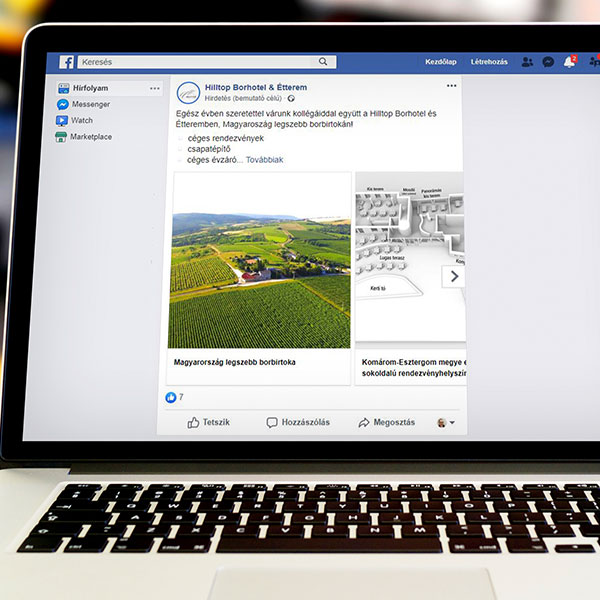Image resolution: width=600 pixels, height=600 pixels.
Task: Open Hírfolyam options three dots
Action: [x=155, y=88]
